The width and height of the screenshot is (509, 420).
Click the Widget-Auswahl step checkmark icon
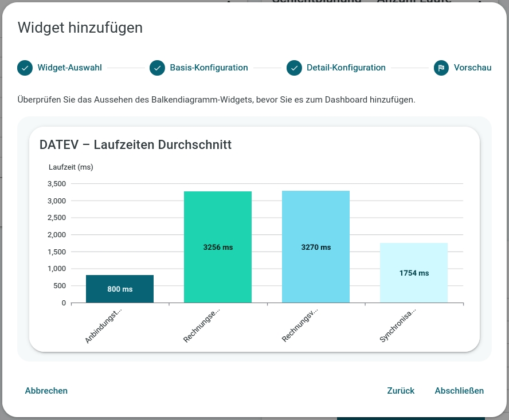tap(25, 68)
